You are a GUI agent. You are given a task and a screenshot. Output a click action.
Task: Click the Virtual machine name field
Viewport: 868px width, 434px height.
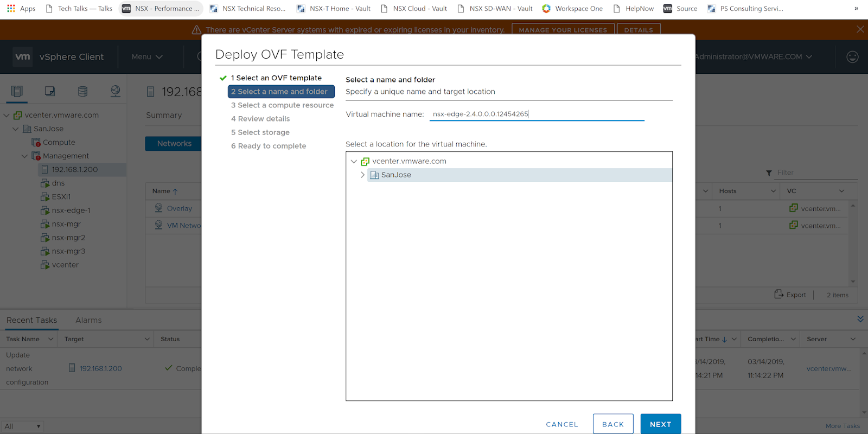point(536,114)
